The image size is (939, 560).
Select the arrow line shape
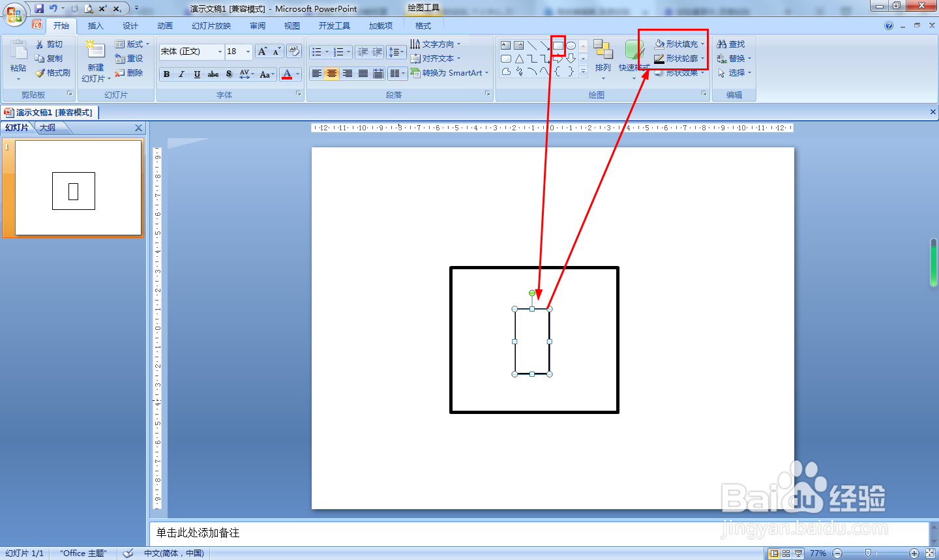pos(545,46)
